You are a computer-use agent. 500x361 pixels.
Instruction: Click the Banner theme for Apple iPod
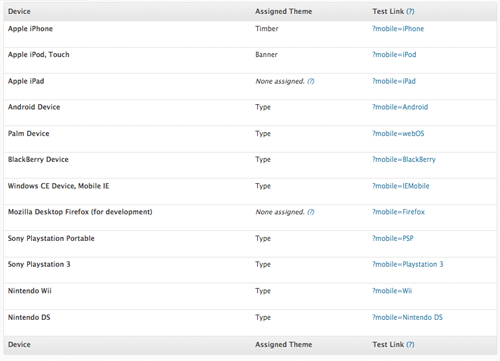pyautogui.click(x=266, y=55)
